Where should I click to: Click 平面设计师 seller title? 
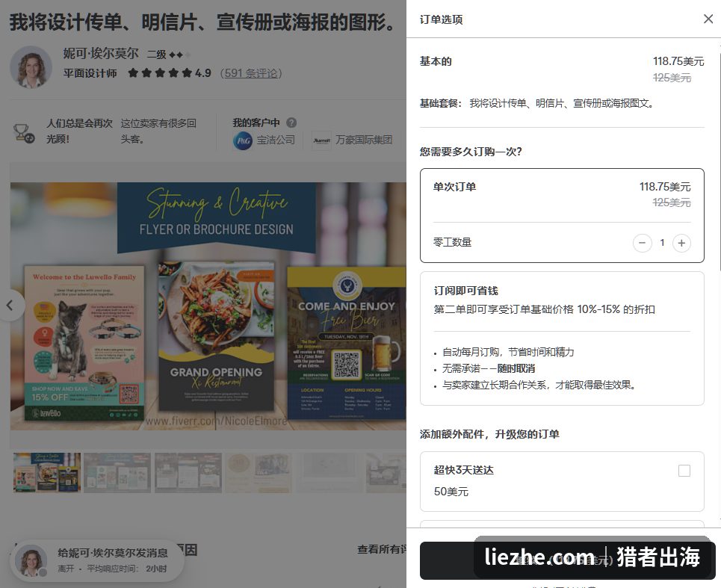pos(90,73)
